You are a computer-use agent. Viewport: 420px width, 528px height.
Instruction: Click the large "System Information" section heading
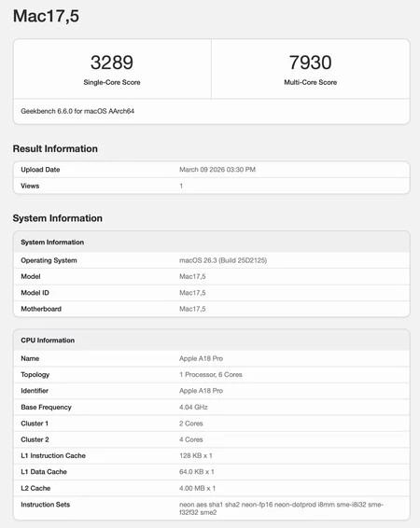[x=58, y=218]
